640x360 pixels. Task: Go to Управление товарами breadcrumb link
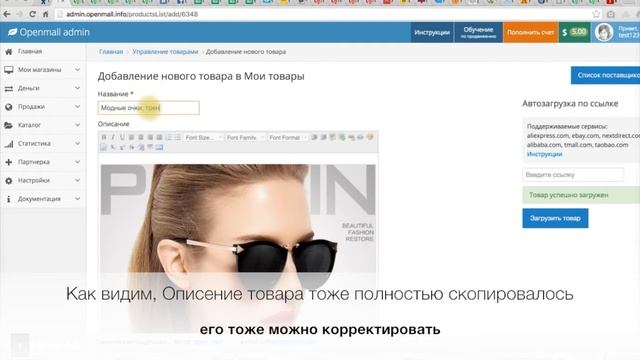point(165,52)
